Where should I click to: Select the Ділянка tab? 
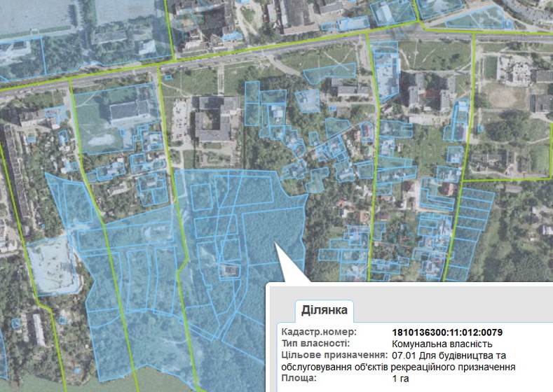coord(325,309)
